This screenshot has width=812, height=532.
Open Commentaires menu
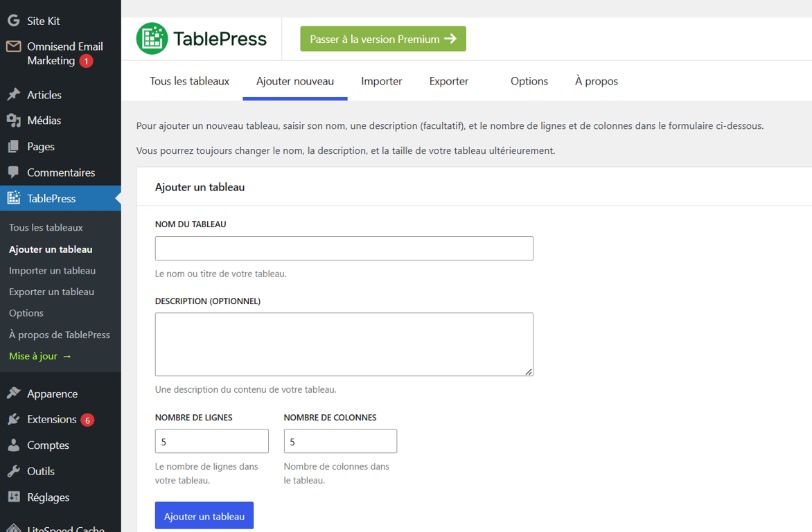60,172
